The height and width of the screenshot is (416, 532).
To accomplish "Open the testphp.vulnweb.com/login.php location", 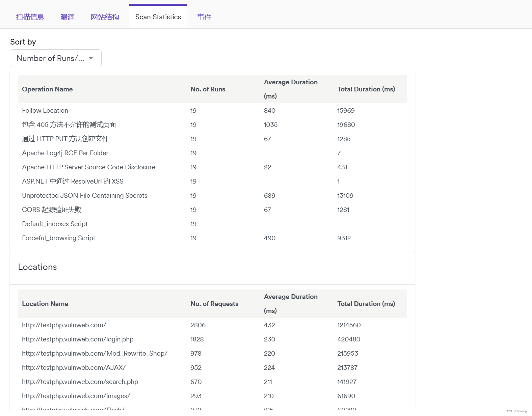I will click(78, 339).
